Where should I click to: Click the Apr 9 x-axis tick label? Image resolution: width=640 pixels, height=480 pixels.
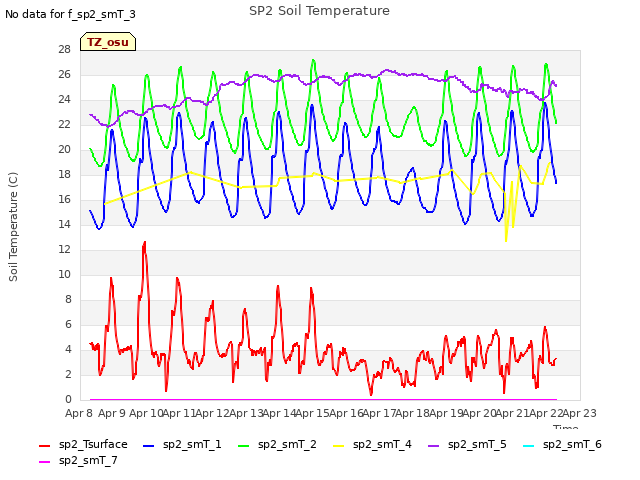[x=112, y=413]
